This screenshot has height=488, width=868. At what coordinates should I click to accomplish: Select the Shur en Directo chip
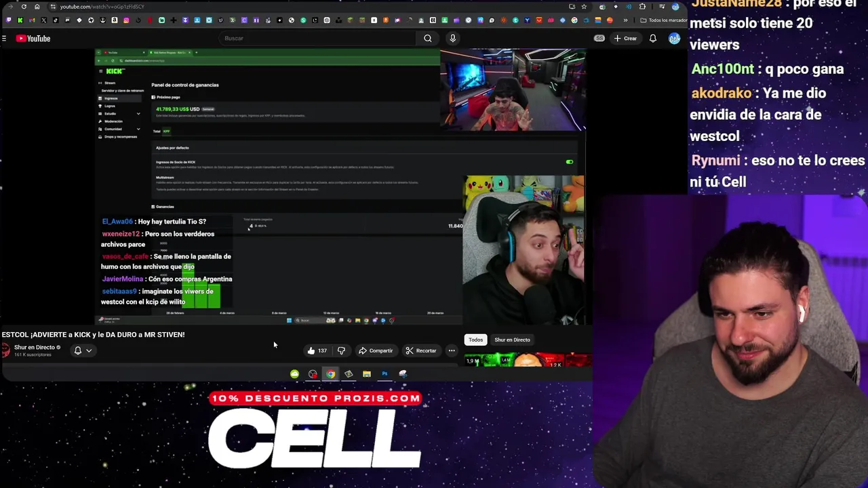coord(512,340)
